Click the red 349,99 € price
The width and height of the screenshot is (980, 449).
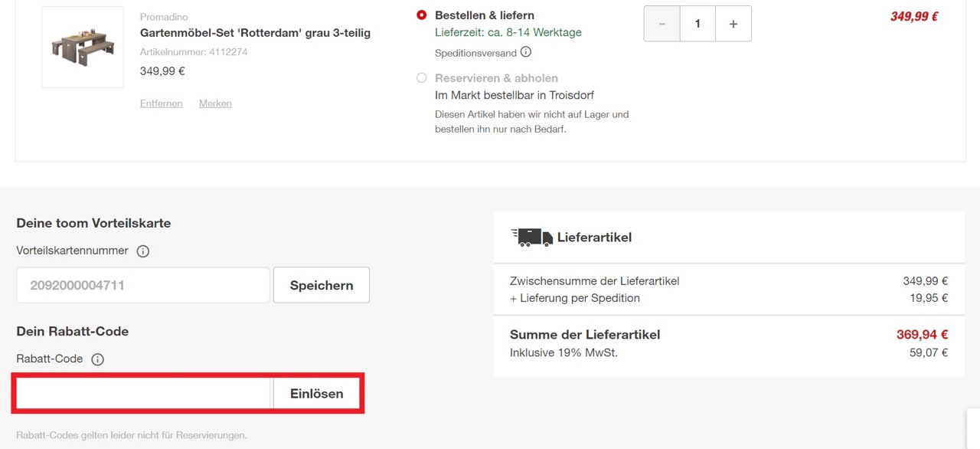click(x=913, y=15)
